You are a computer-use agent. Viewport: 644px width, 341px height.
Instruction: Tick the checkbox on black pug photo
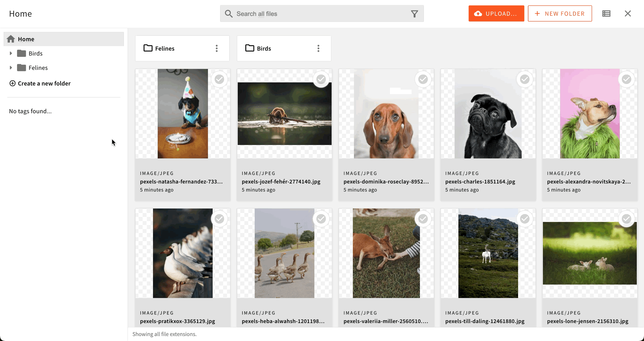click(x=525, y=79)
